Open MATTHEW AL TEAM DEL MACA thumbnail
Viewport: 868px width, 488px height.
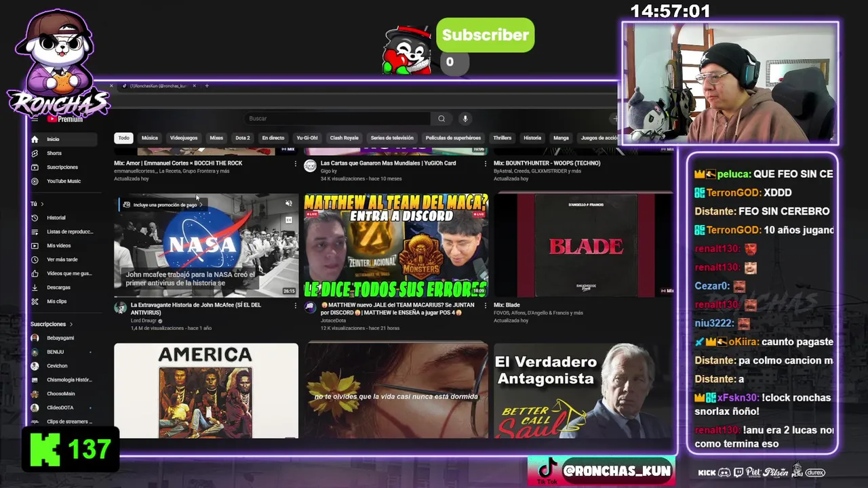(396, 245)
